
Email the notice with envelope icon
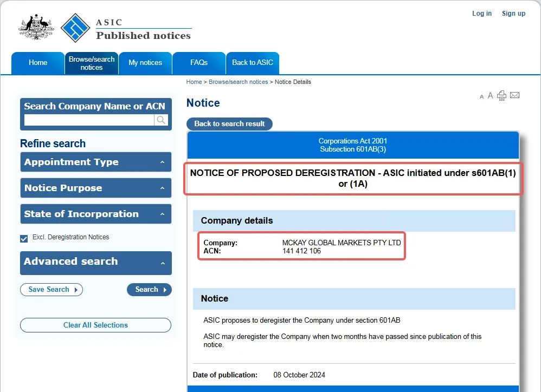pos(515,95)
